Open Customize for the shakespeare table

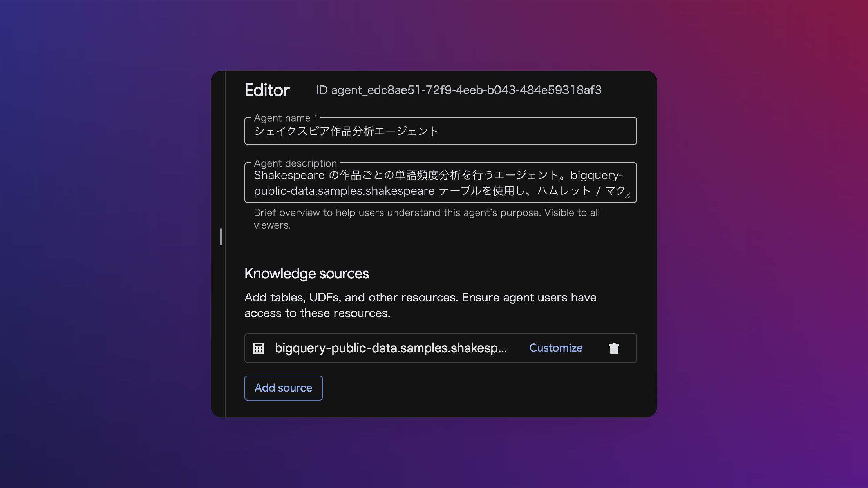[x=555, y=348]
